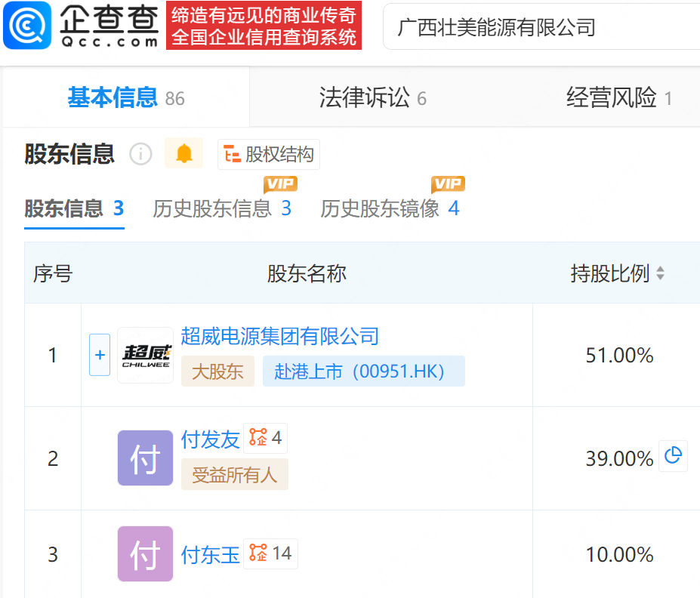The width and height of the screenshot is (700, 598).
Task: Open the 股权结构 button
Action: tap(269, 155)
